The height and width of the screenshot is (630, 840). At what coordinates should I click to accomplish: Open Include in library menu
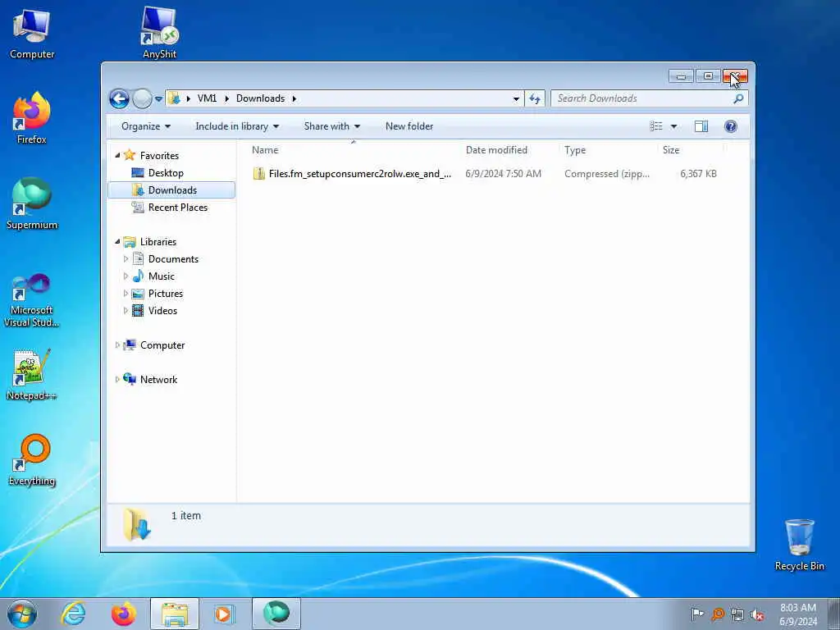point(237,126)
